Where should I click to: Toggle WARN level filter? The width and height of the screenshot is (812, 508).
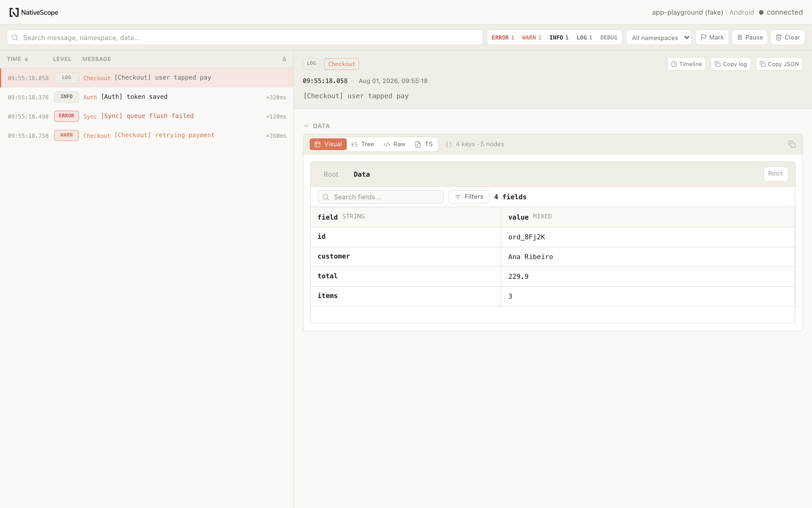coord(531,38)
